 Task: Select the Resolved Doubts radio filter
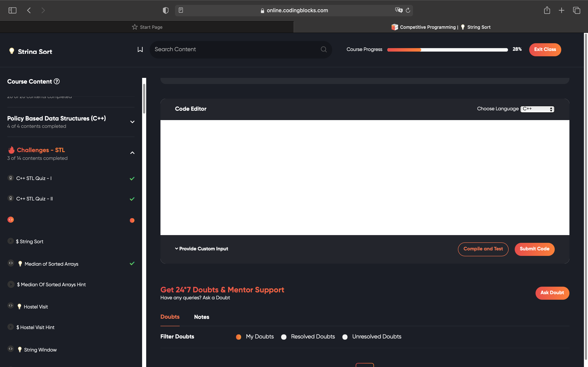coord(284,337)
